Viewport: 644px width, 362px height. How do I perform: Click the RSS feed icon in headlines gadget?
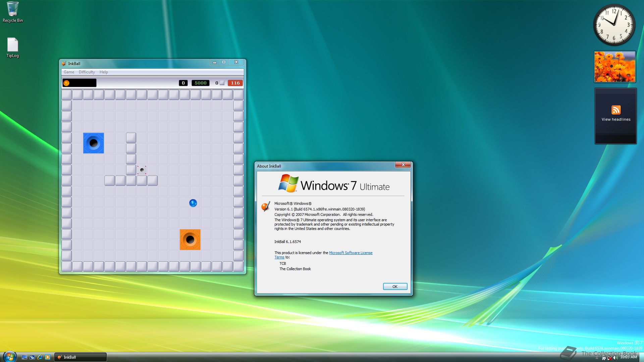click(616, 110)
